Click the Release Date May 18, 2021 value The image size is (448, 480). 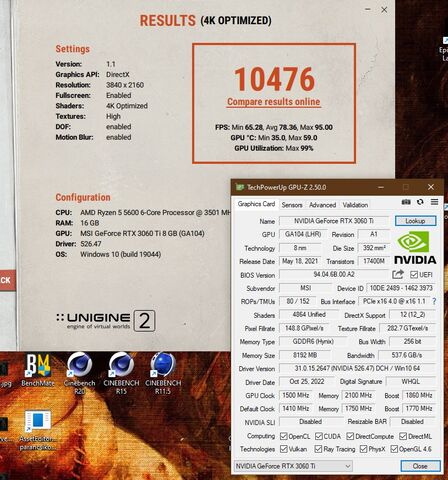300,261
